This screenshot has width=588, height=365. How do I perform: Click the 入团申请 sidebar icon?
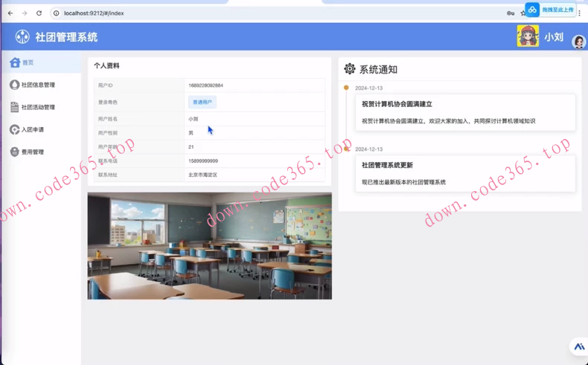(14, 129)
